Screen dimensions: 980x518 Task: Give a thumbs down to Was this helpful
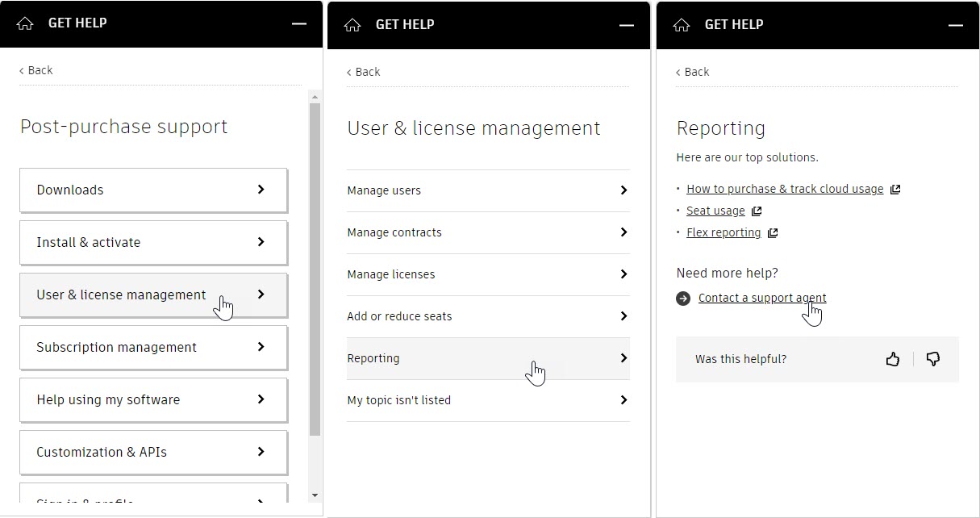933,359
